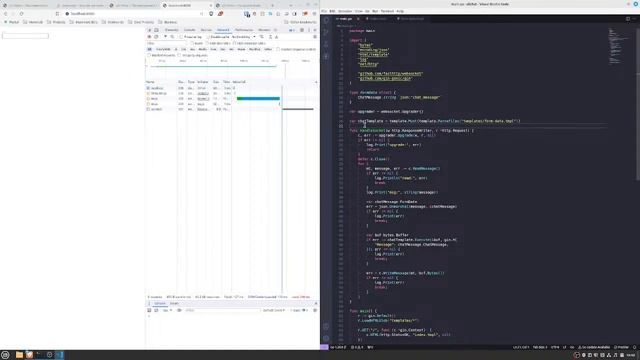
Task: Expand more DevTools tabs chevron
Action: [x=276, y=30]
